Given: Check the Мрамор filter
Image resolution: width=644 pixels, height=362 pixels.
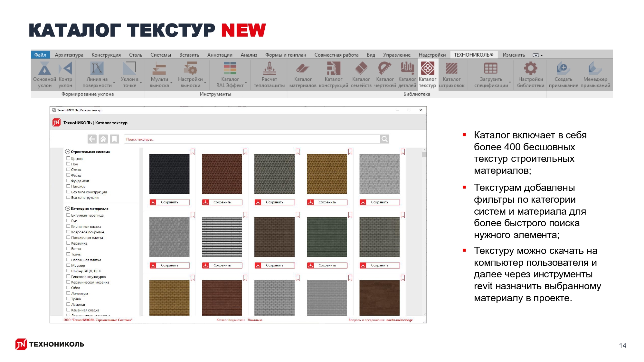Looking at the screenshot, I should 68,265.
